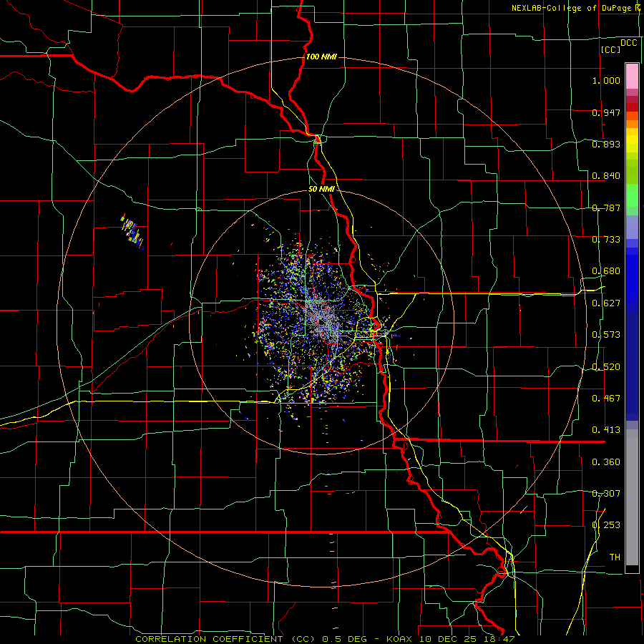Select the 1.000 value on the color scale
Screen dimensions: 644x644
[x=606, y=80]
